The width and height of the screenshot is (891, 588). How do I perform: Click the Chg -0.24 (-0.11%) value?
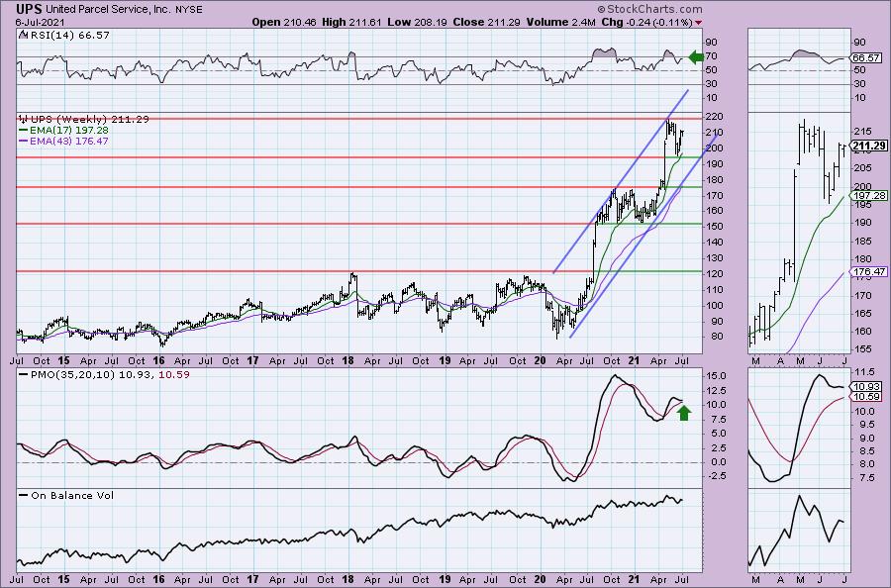[646, 22]
